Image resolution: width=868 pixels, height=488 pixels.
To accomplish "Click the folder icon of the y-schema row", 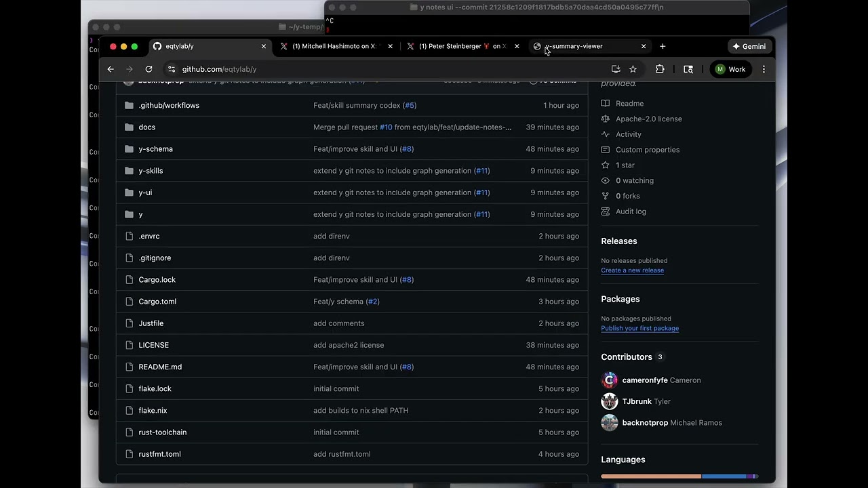I will (x=129, y=149).
